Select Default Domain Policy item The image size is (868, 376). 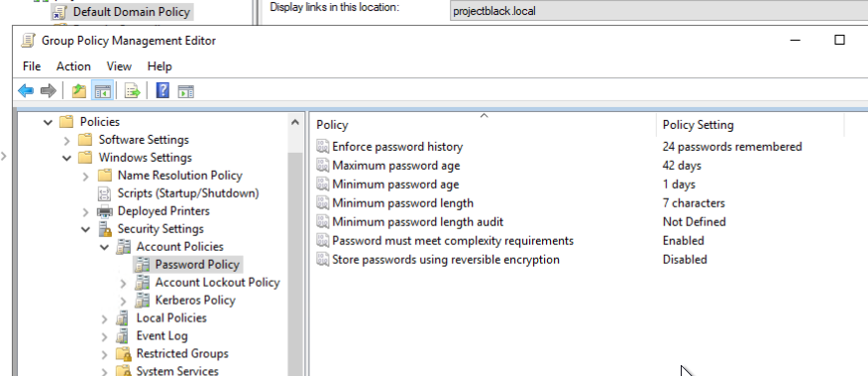click(x=131, y=11)
